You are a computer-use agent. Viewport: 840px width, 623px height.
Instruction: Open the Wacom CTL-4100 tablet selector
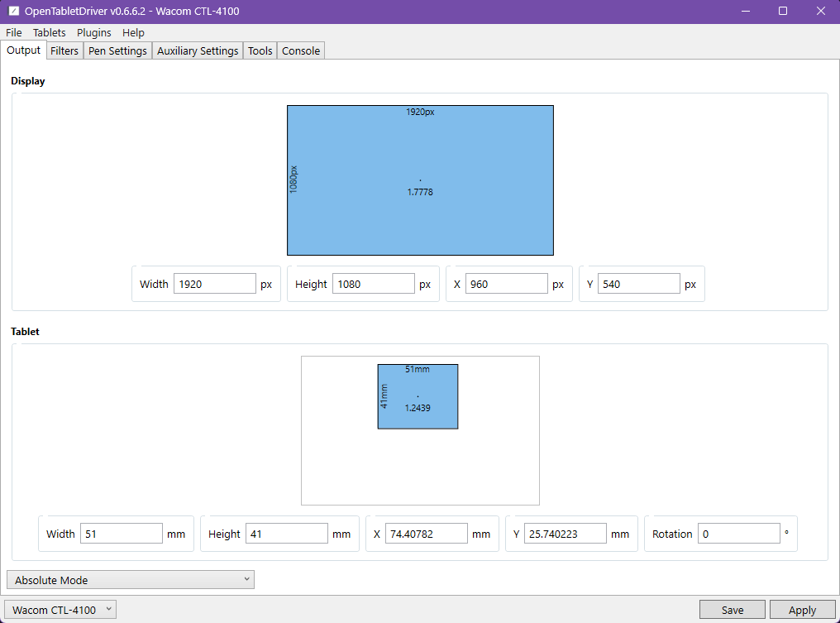tap(61, 611)
